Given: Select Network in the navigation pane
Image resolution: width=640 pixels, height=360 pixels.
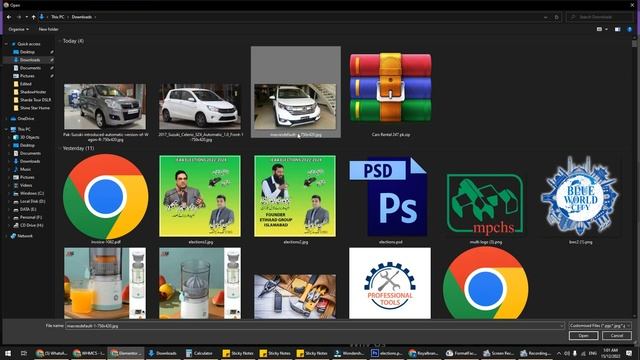Looking at the screenshot, I should pos(24,236).
